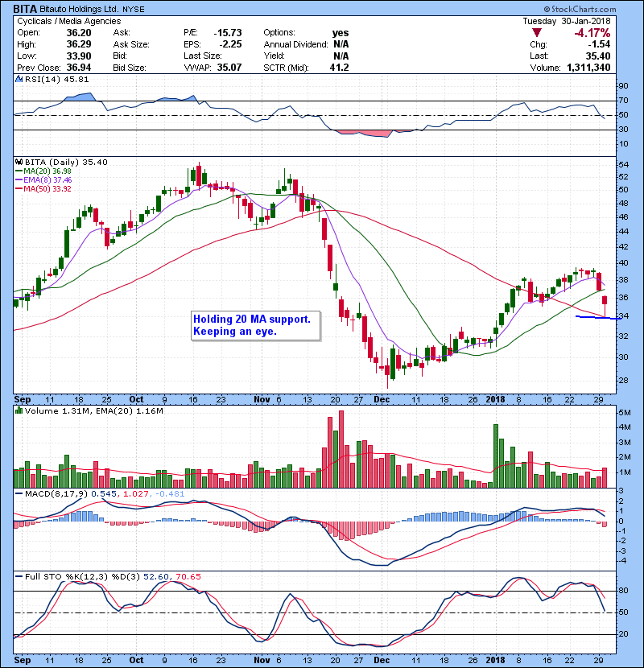This screenshot has width=644, height=668.
Task: Click the Dec label below the price chart
Action: point(382,400)
